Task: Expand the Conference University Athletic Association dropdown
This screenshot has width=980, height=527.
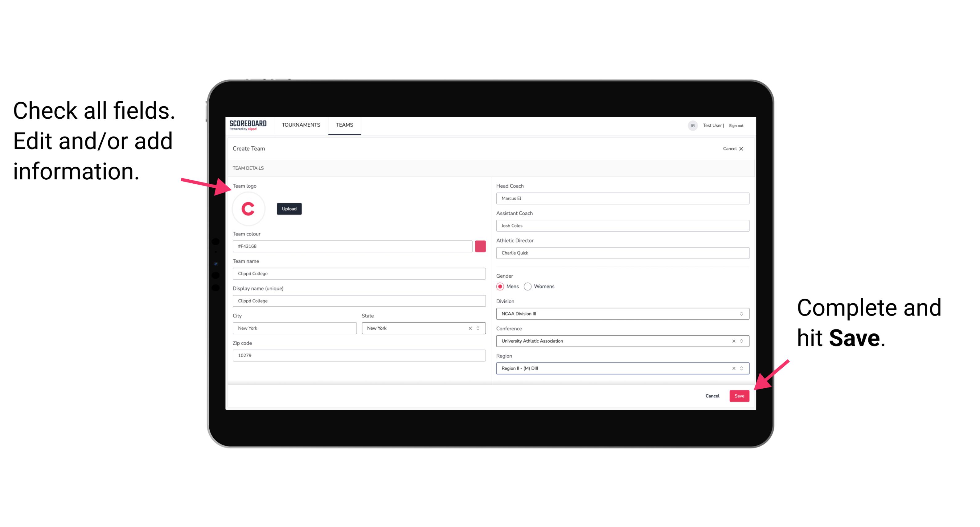Action: tap(742, 341)
